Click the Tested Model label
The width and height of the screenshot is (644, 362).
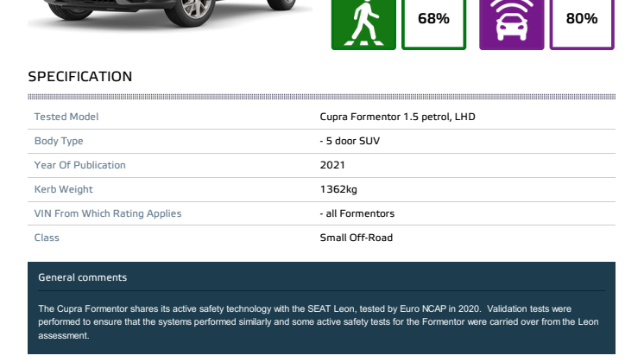click(66, 117)
